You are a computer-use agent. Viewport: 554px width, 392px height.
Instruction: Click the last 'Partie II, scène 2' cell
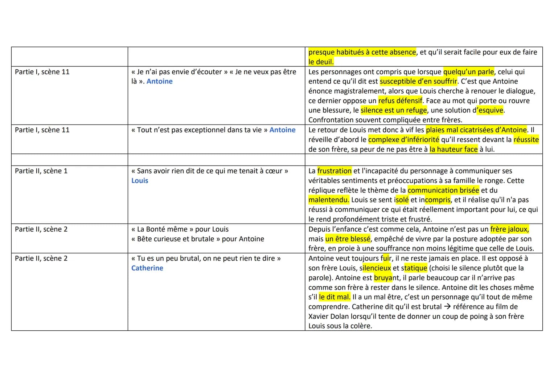tap(69, 292)
